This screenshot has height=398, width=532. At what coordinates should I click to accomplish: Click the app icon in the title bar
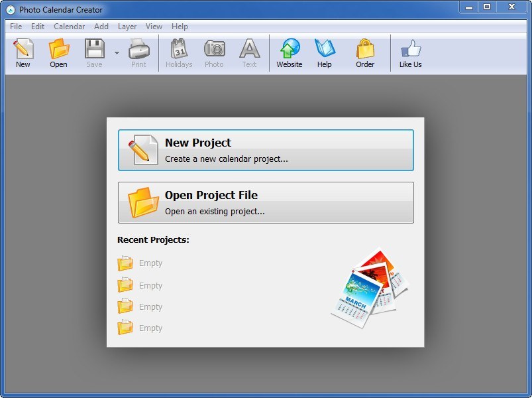pyautogui.click(x=11, y=10)
